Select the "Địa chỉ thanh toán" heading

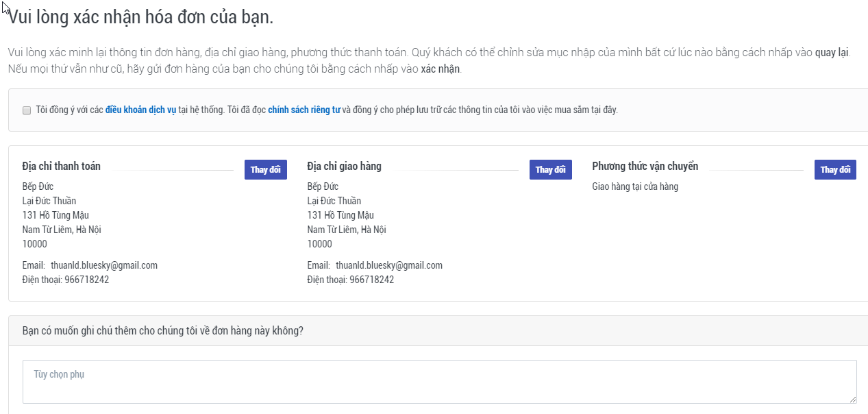(x=62, y=167)
